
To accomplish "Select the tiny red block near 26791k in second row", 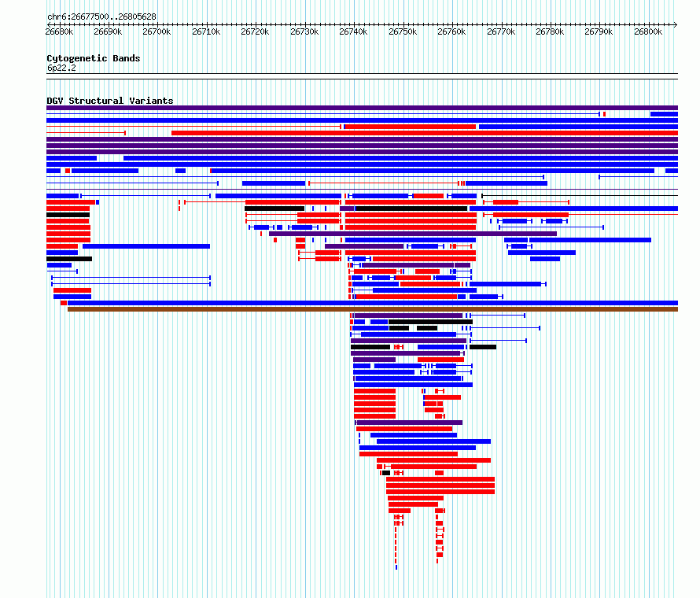I will (605, 114).
